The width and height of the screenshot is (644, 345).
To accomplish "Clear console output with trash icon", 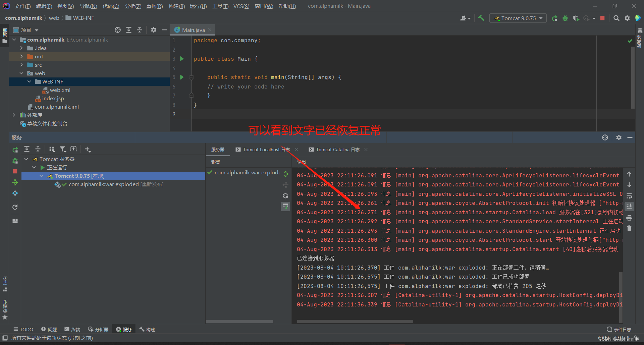I will tap(629, 228).
